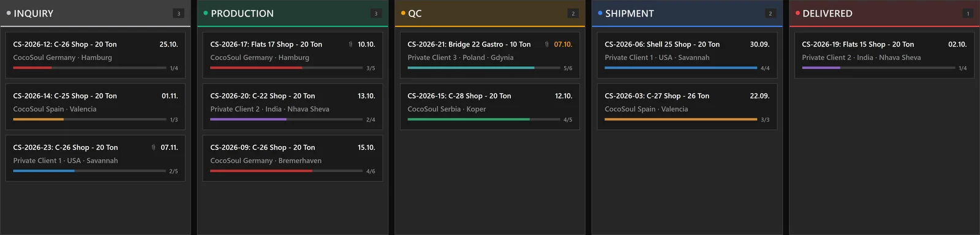The height and width of the screenshot is (235, 980).
Task: Click the Production column count badge
Action: [x=376, y=13]
